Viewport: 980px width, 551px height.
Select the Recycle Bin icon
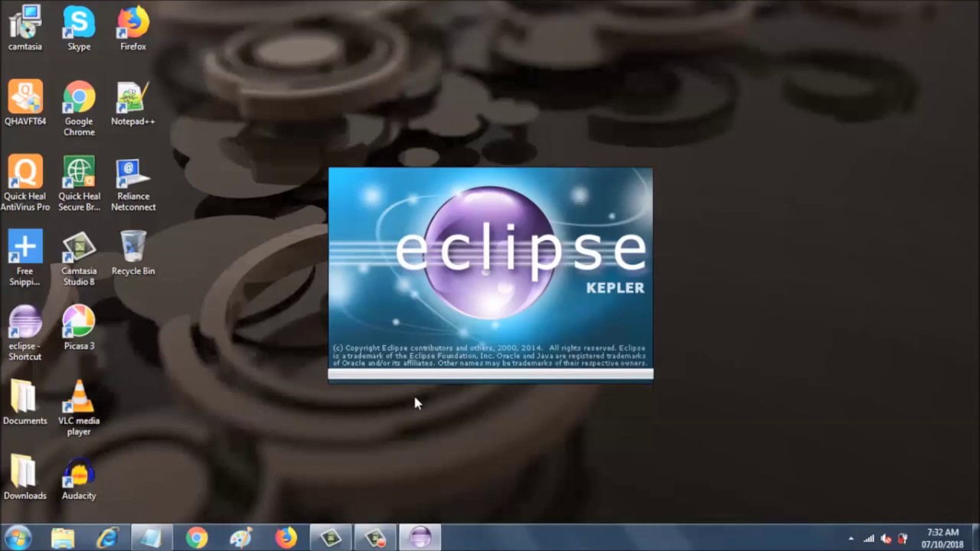click(x=133, y=253)
